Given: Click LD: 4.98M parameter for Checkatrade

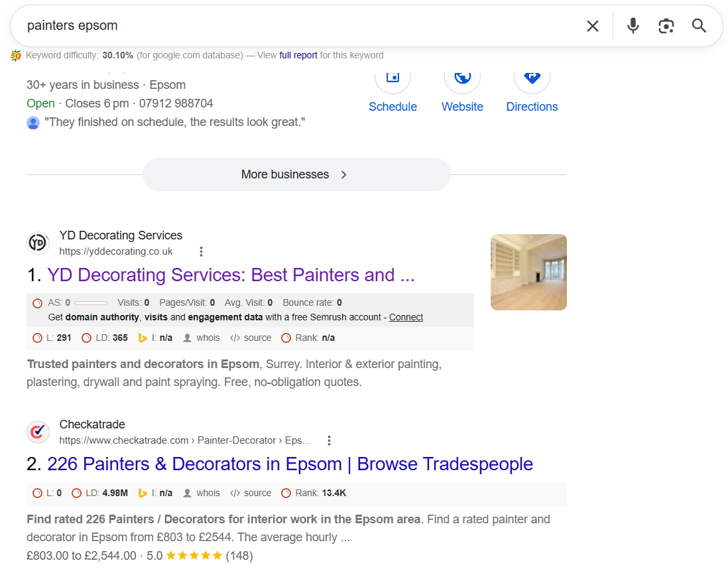Looking at the screenshot, I should point(100,493).
